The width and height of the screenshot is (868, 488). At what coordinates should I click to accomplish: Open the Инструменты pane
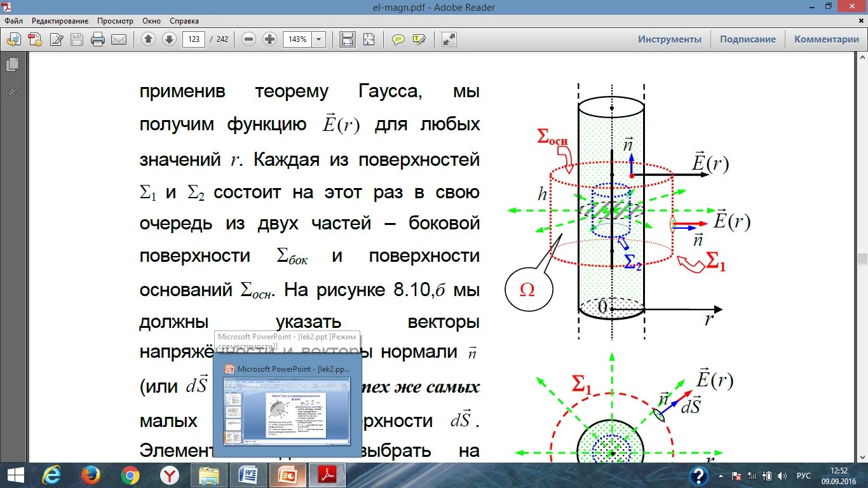pos(670,39)
